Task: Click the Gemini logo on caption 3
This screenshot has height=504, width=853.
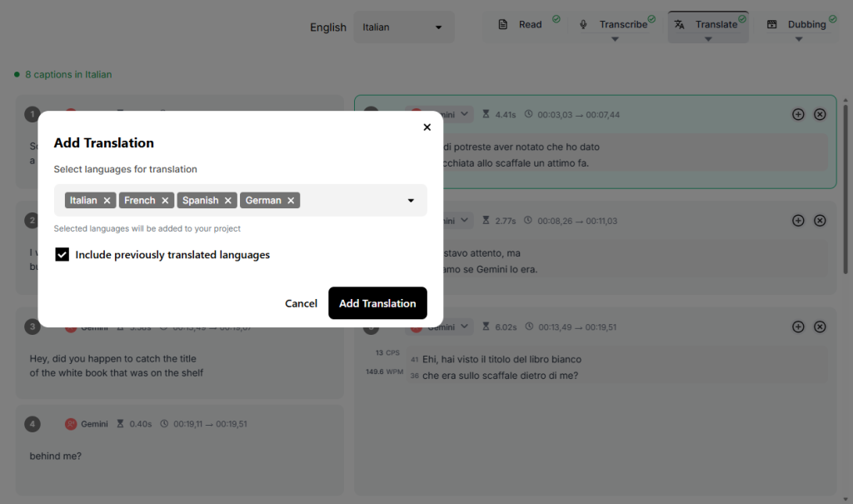Action: [x=71, y=327]
